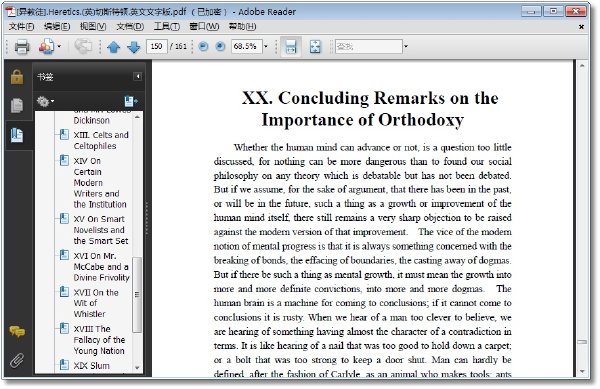Click the Bookmarks panel icon in sidebar
The width and height of the screenshot is (600, 389).
coord(17,135)
